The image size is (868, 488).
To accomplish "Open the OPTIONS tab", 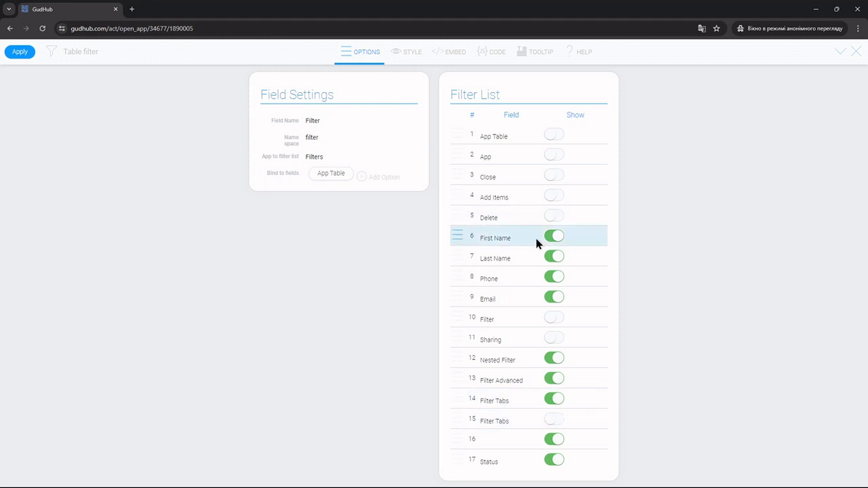I will (x=360, y=52).
